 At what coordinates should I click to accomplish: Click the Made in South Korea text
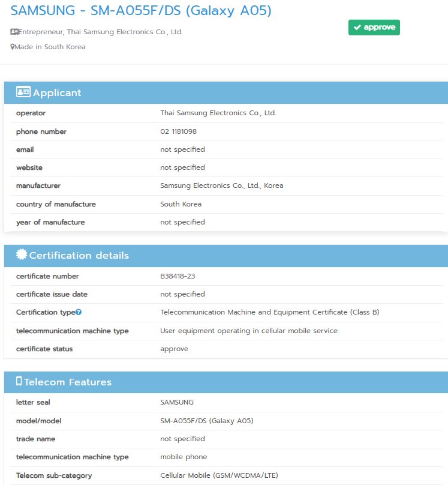(50, 47)
